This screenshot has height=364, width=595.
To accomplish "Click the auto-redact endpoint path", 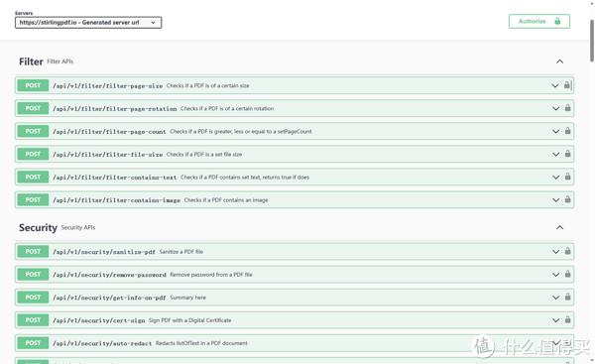I will coord(102,343).
